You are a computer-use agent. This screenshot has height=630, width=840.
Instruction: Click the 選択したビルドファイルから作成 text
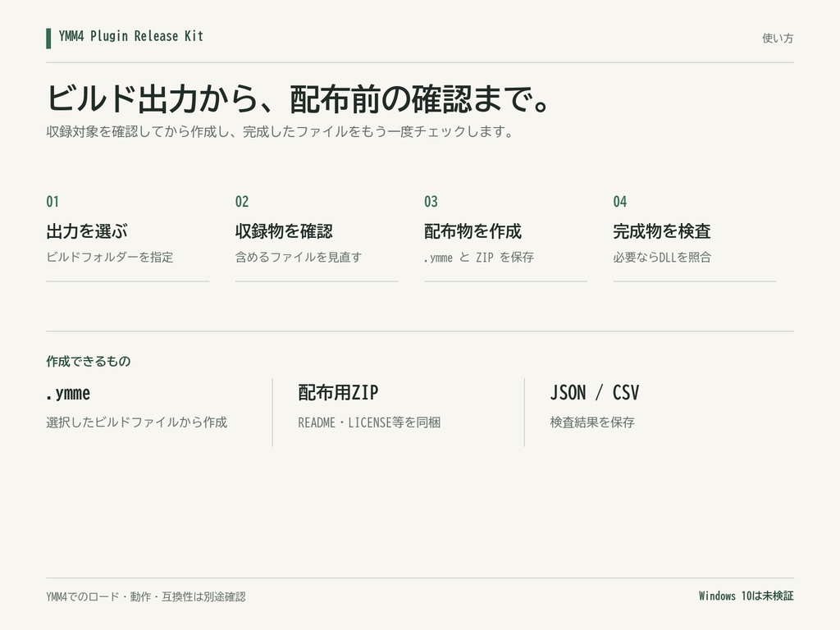(137, 422)
